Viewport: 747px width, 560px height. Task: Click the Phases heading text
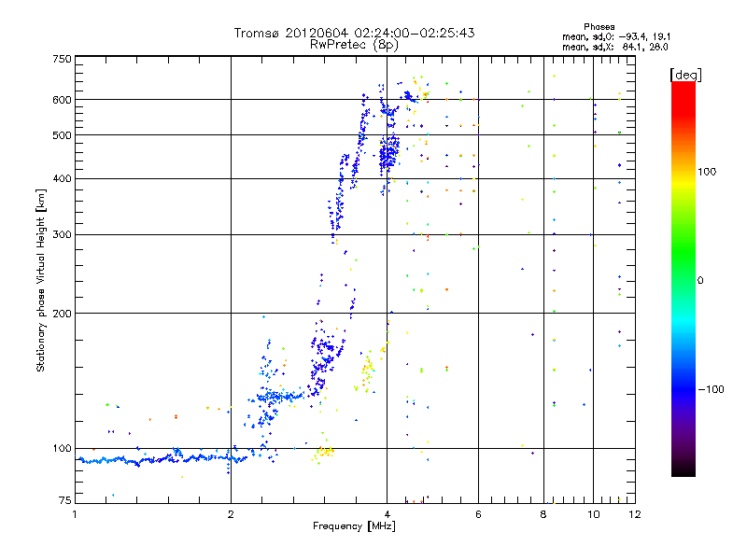(599, 26)
